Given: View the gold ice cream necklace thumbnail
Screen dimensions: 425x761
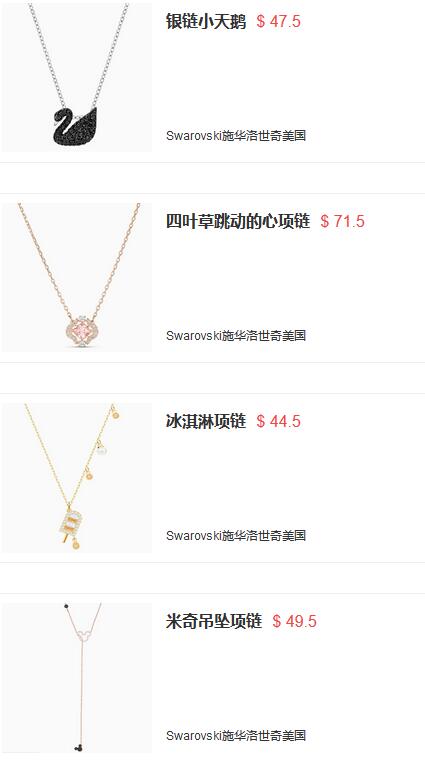Looking at the screenshot, I should [x=77, y=478].
